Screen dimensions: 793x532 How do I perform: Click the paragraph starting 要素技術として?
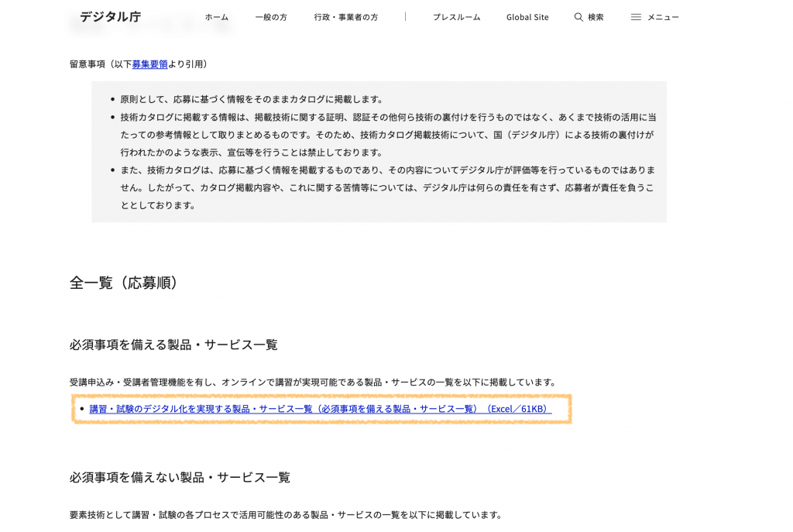286,514
